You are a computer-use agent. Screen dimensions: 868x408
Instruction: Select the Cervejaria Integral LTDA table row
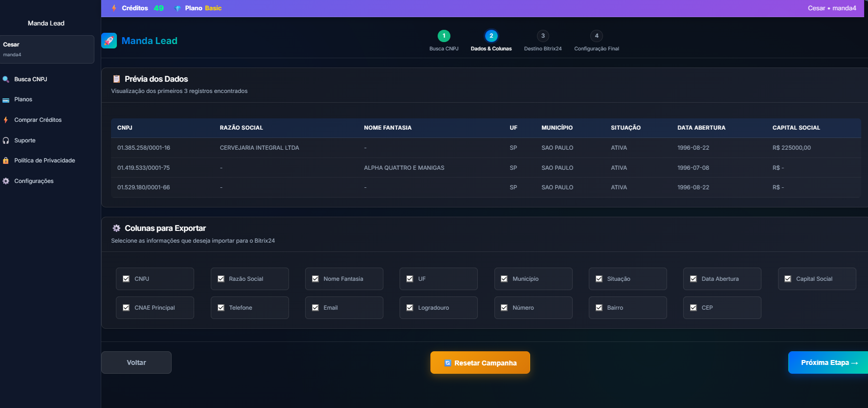pyautogui.click(x=259, y=148)
